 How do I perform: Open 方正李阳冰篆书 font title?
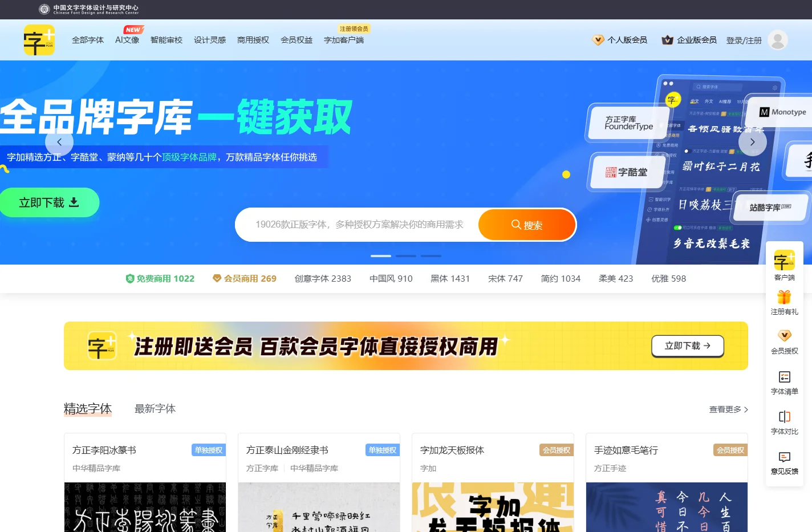tap(104, 450)
